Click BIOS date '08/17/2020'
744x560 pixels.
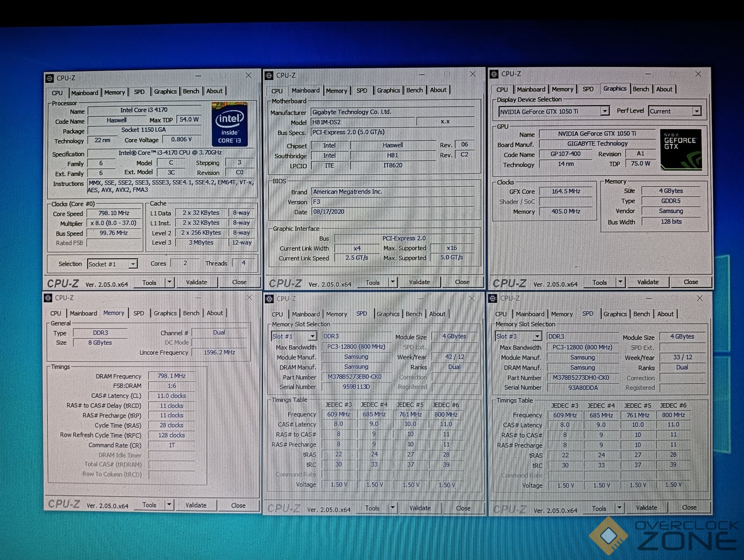click(x=393, y=212)
